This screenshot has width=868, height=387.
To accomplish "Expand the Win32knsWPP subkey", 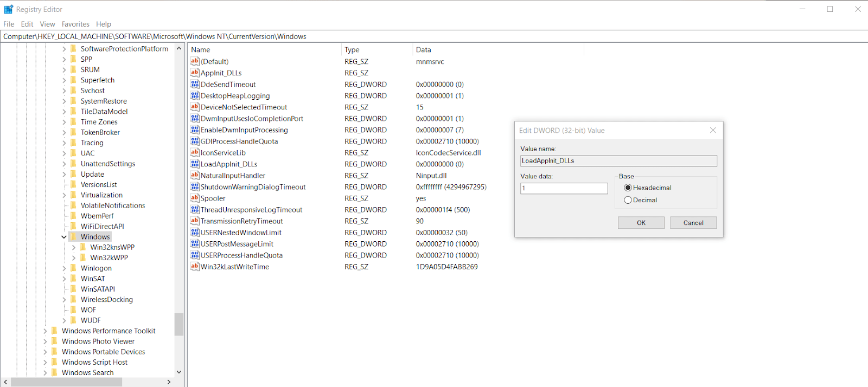I will [74, 247].
